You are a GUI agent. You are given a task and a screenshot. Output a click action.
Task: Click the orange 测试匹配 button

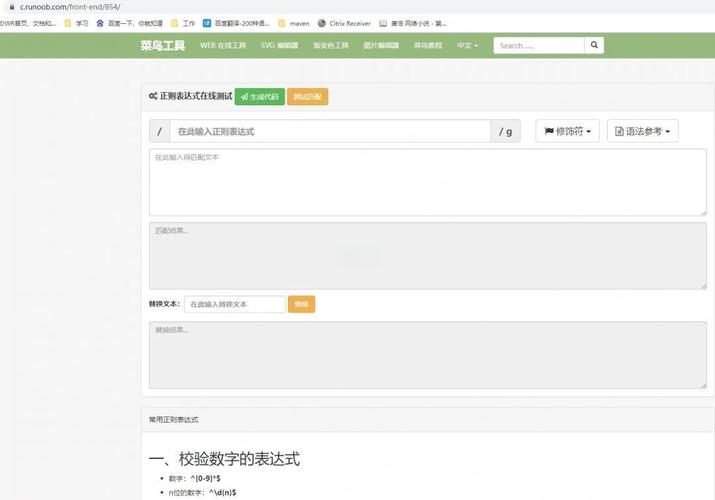pyautogui.click(x=307, y=97)
